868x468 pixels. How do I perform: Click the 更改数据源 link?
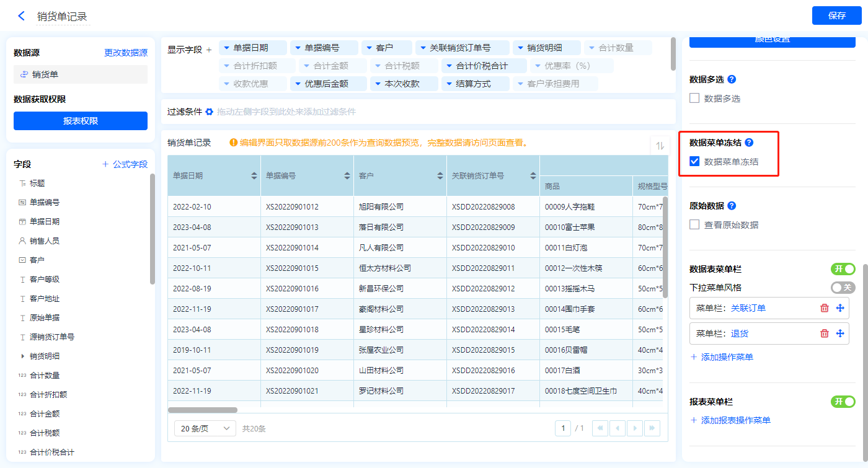click(126, 53)
